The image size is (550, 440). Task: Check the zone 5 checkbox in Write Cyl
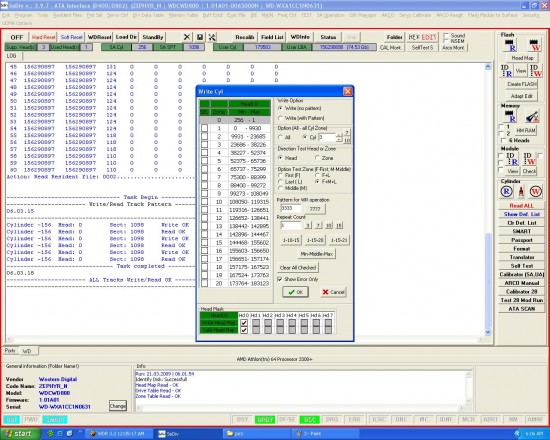[x=204, y=161]
